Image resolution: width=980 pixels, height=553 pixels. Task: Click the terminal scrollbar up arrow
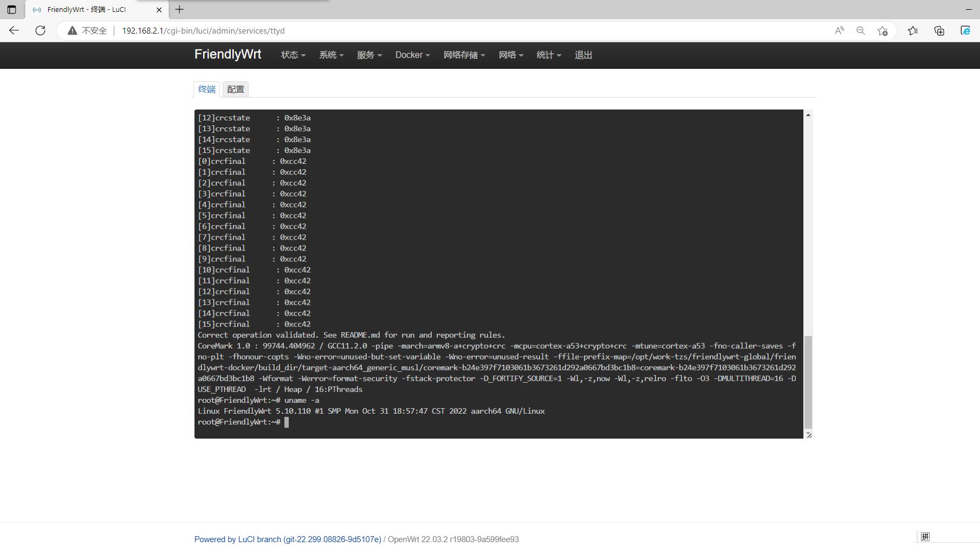tap(808, 115)
